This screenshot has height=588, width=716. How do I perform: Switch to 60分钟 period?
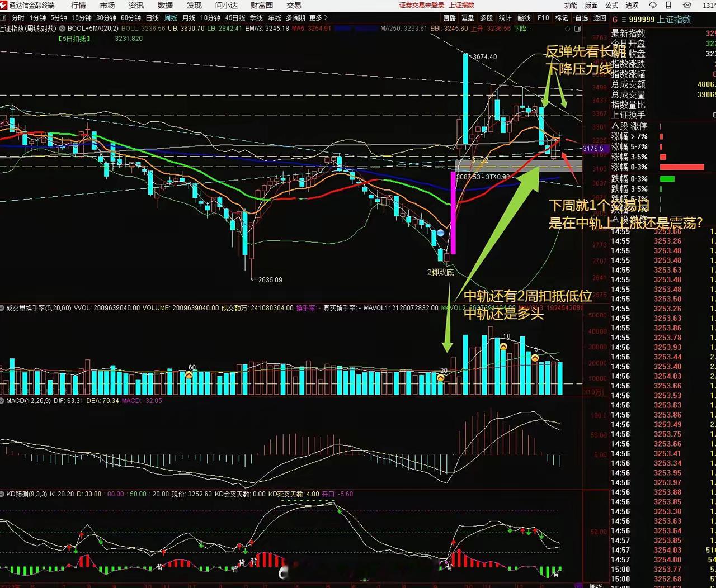[x=131, y=18]
